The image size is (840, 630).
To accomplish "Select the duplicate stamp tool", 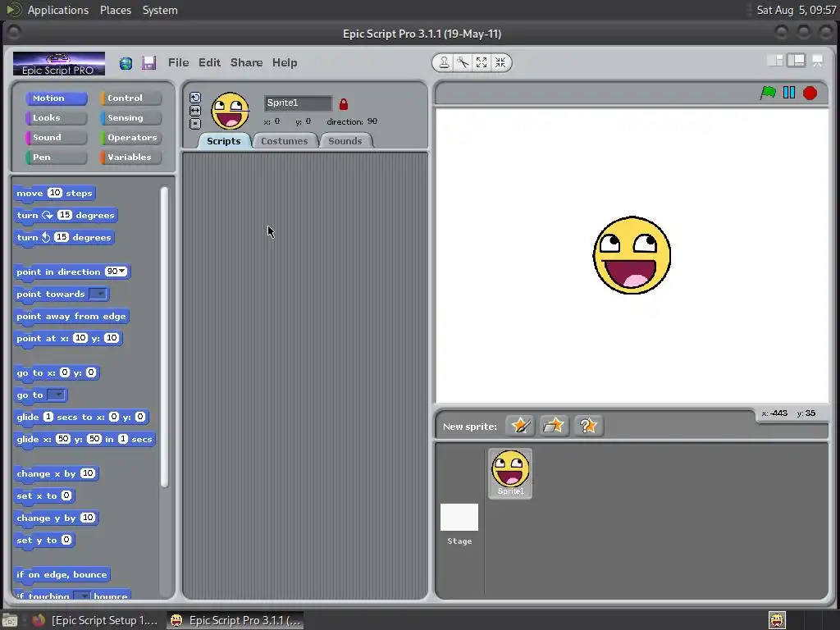I will (x=444, y=62).
